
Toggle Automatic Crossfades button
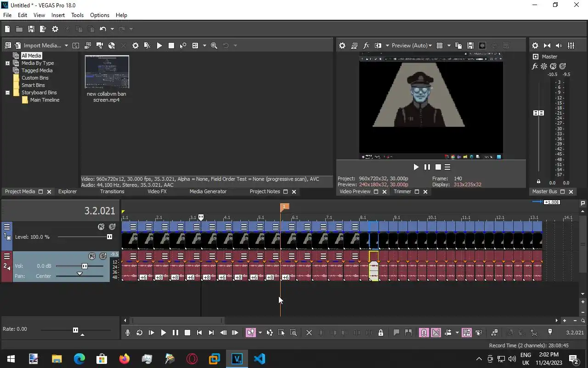pyautogui.click(x=436, y=333)
